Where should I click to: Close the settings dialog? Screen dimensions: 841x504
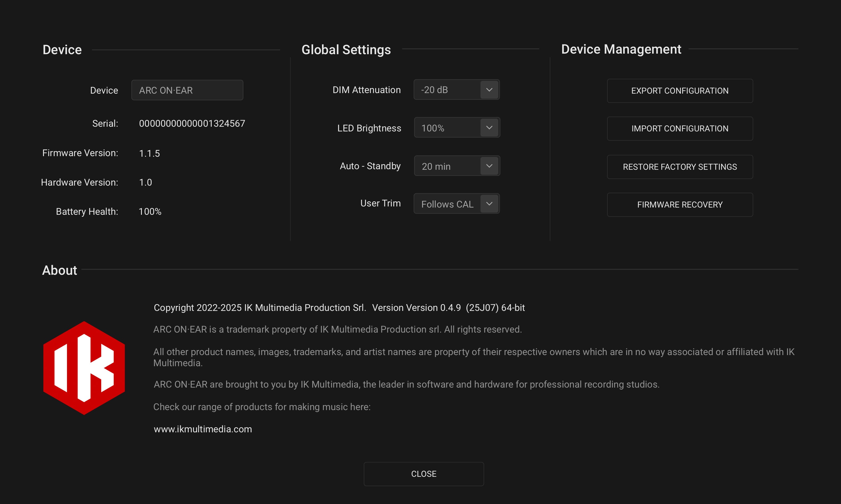tap(424, 474)
